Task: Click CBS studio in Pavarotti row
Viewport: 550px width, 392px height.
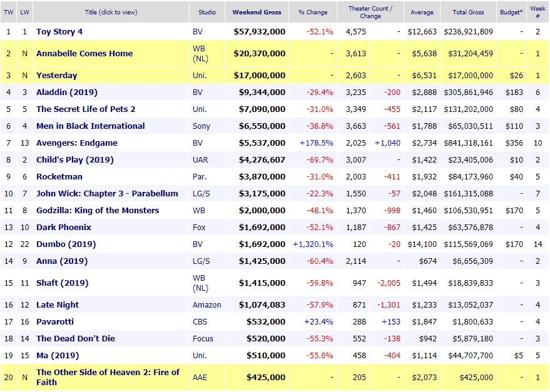Action: click(x=200, y=321)
